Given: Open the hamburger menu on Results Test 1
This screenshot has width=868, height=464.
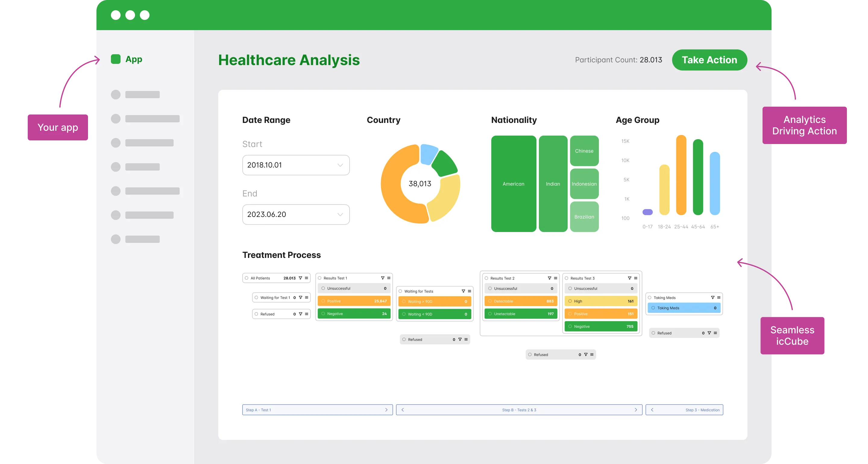Looking at the screenshot, I should tap(389, 278).
